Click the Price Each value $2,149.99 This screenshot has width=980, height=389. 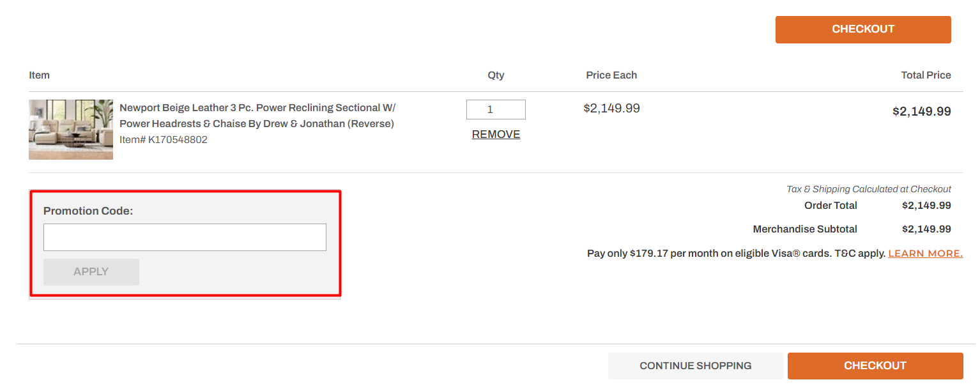click(x=611, y=109)
